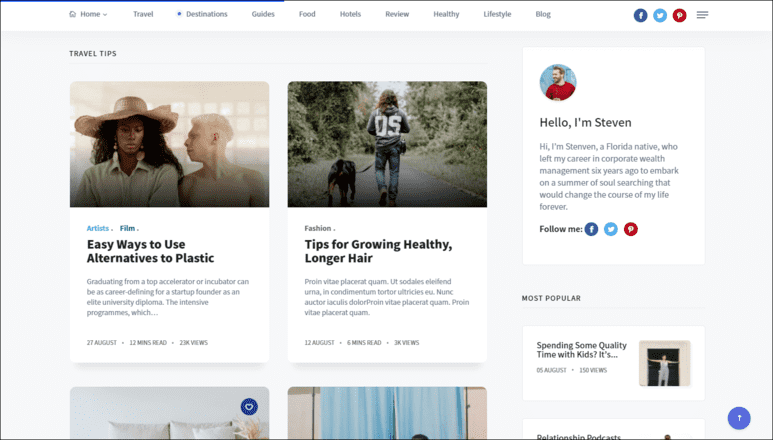773x440 pixels.
Task: Open article Tips for Growing Healthy, Longer Hair
Action: [x=378, y=251]
